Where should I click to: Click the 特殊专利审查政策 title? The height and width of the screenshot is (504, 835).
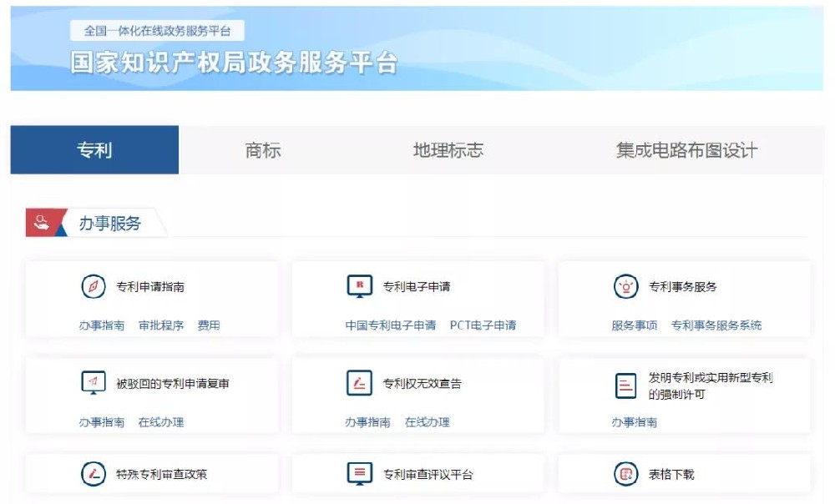pos(161,474)
